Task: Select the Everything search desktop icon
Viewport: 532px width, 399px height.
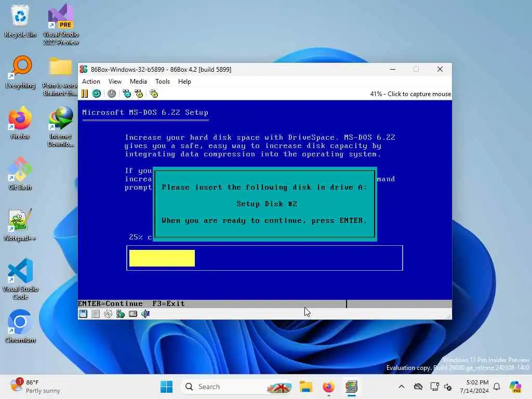Action: [20, 72]
